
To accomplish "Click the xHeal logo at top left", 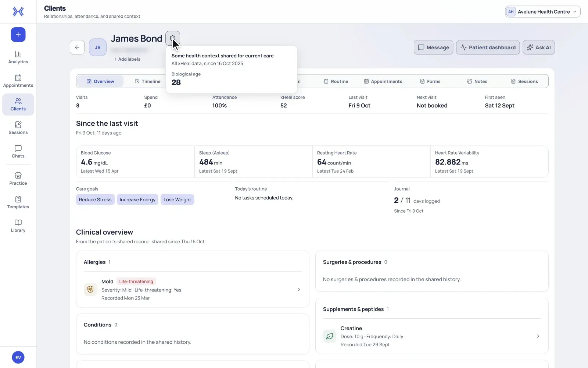I will coord(18,12).
